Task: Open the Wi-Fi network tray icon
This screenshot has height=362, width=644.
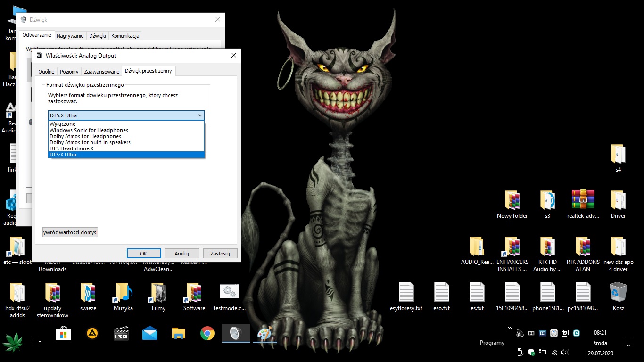Action: click(x=554, y=353)
